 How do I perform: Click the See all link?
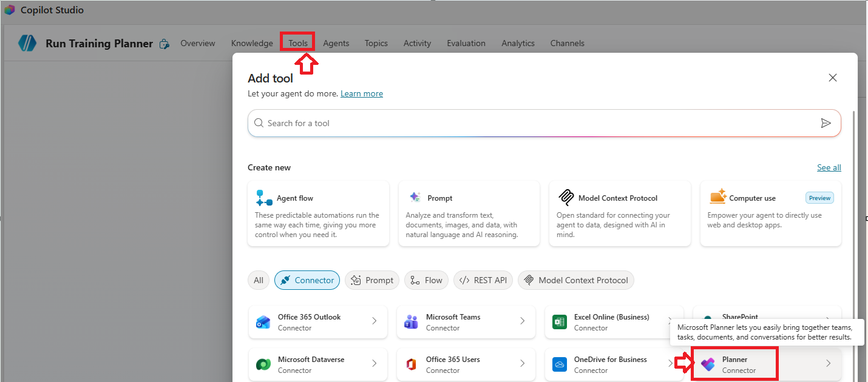click(829, 168)
